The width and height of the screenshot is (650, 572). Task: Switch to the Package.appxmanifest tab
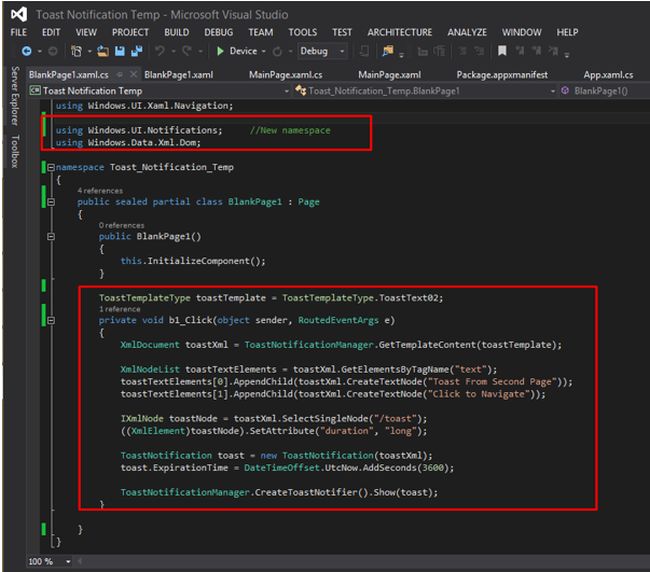(502, 75)
